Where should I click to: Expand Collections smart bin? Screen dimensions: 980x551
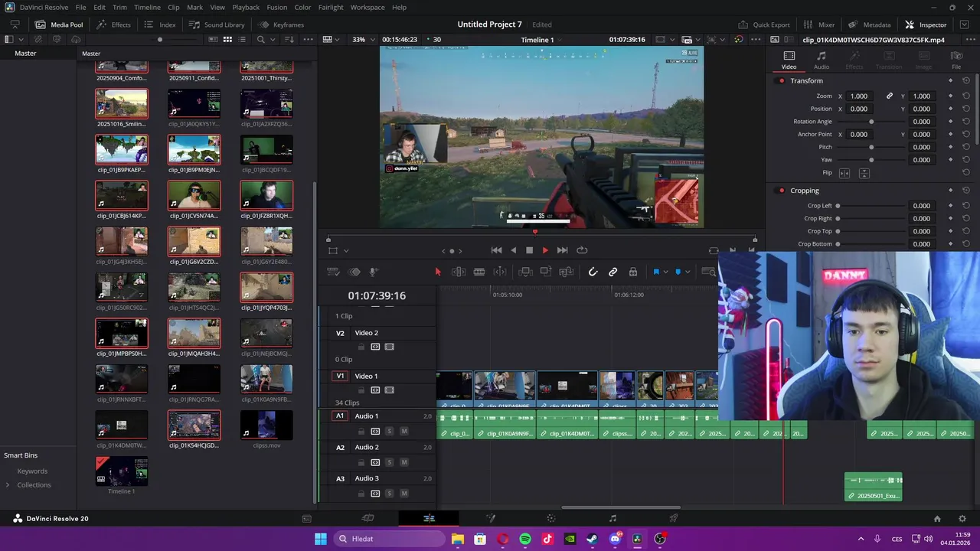(x=8, y=484)
